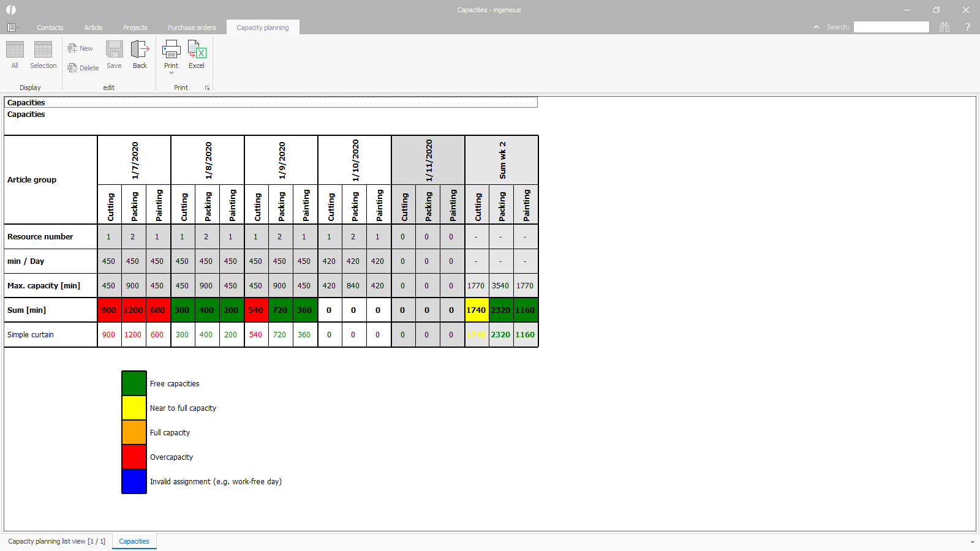The height and width of the screenshot is (551, 980).
Task: Click into the Search input field
Action: pos(891,27)
